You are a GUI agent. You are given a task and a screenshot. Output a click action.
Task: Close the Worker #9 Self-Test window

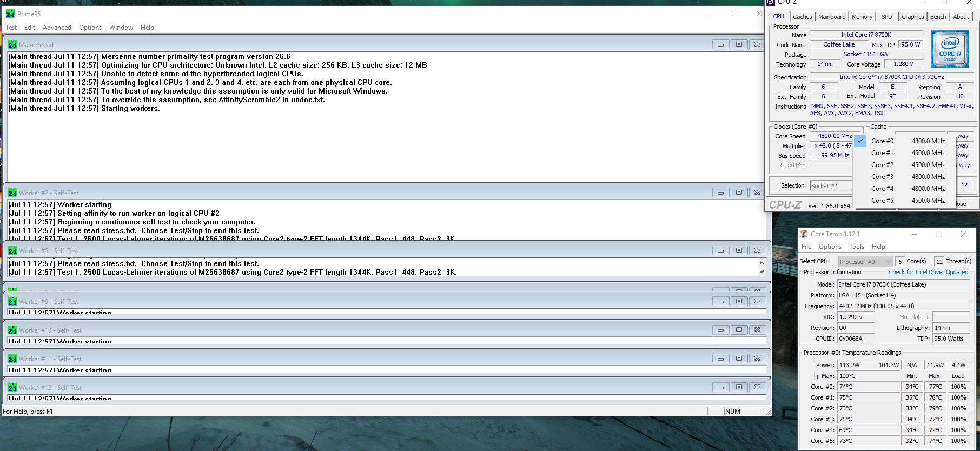pos(757,301)
